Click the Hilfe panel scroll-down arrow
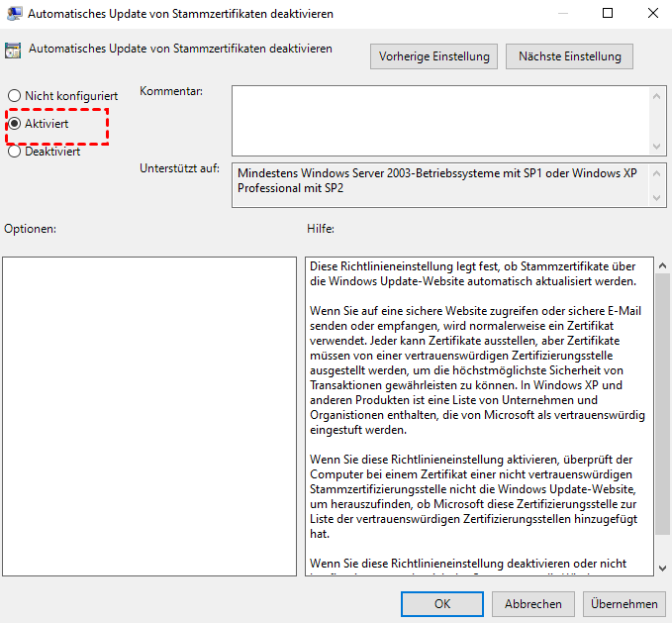The width and height of the screenshot is (672, 623). pyautogui.click(x=662, y=569)
